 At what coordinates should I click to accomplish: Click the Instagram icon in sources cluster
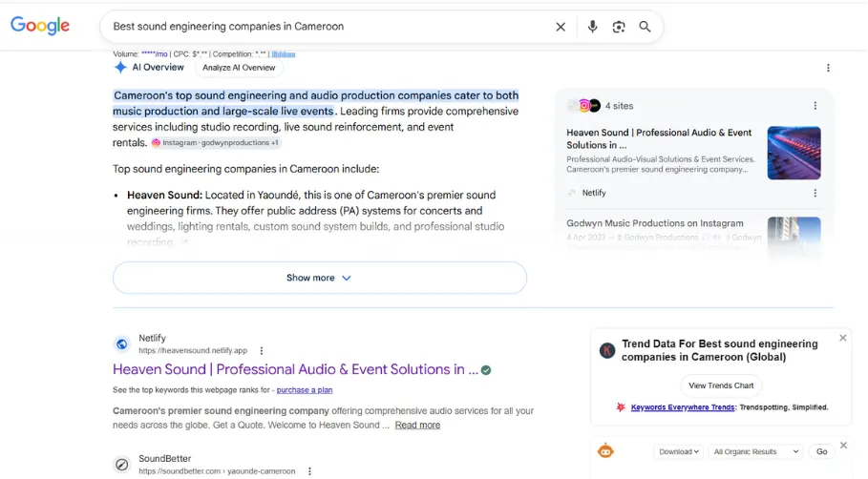coord(584,106)
